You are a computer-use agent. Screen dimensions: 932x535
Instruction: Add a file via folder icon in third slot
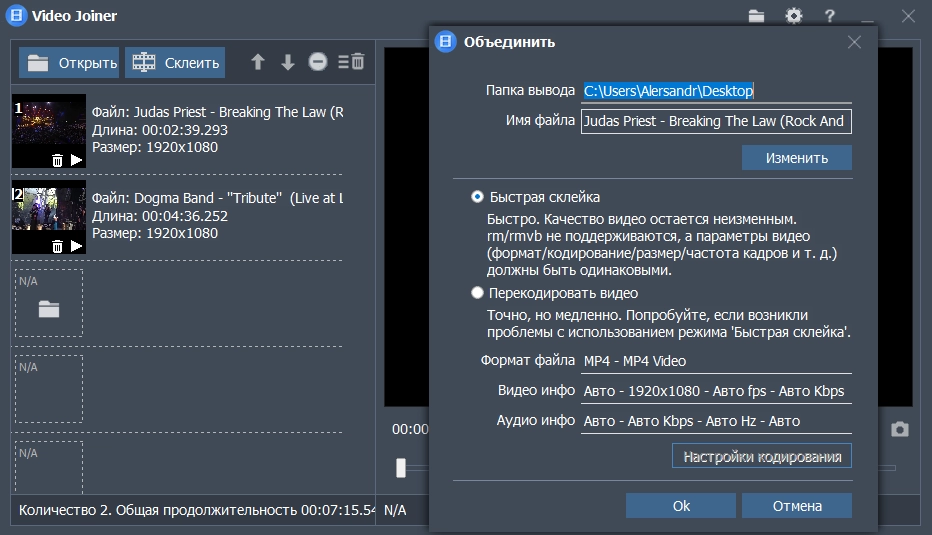(49, 309)
